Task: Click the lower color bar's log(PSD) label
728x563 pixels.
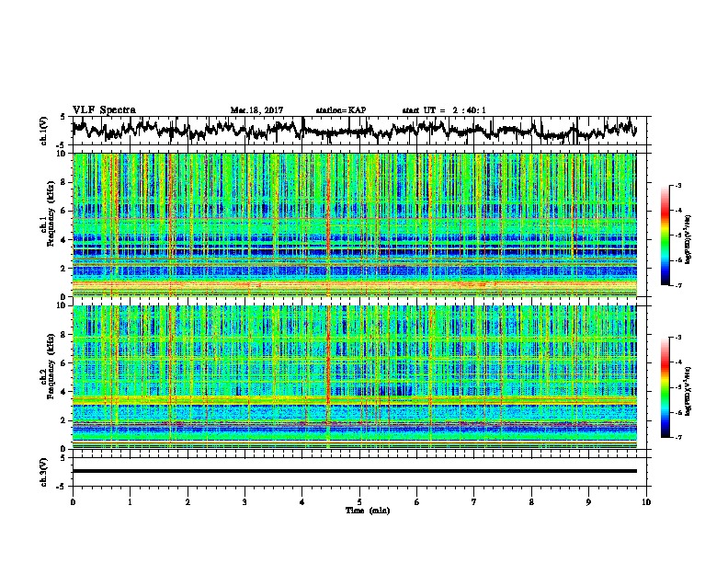Action: point(688,392)
